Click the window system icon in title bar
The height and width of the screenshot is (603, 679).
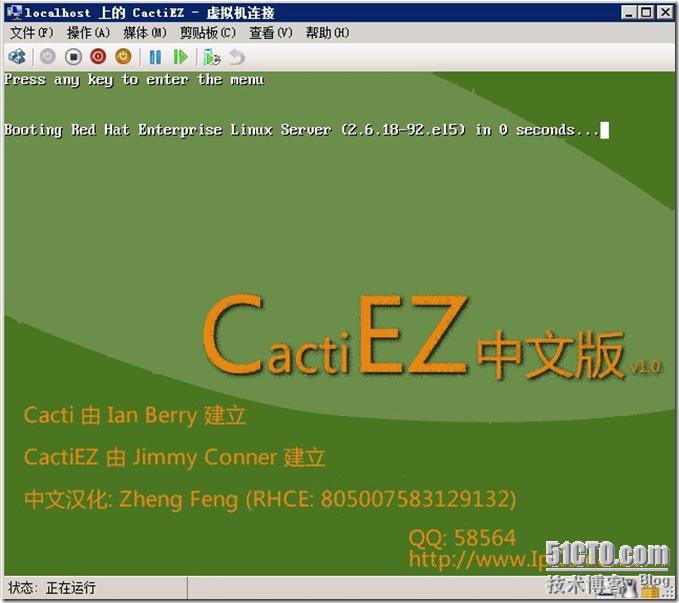(14, 12)
